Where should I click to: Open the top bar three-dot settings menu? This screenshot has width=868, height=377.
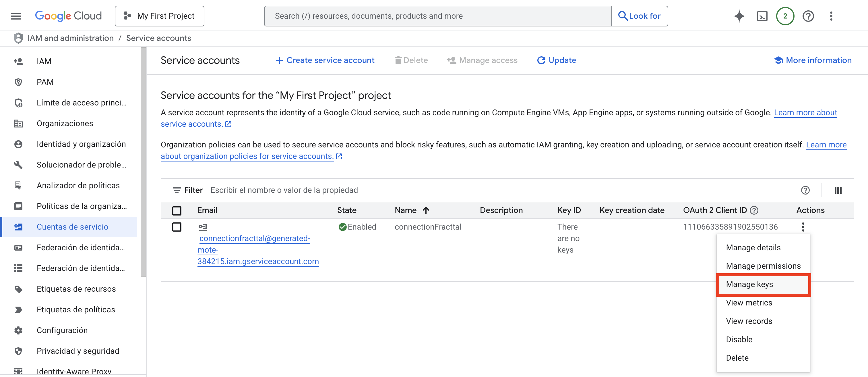pyautogui.click(x=831, y=16)
